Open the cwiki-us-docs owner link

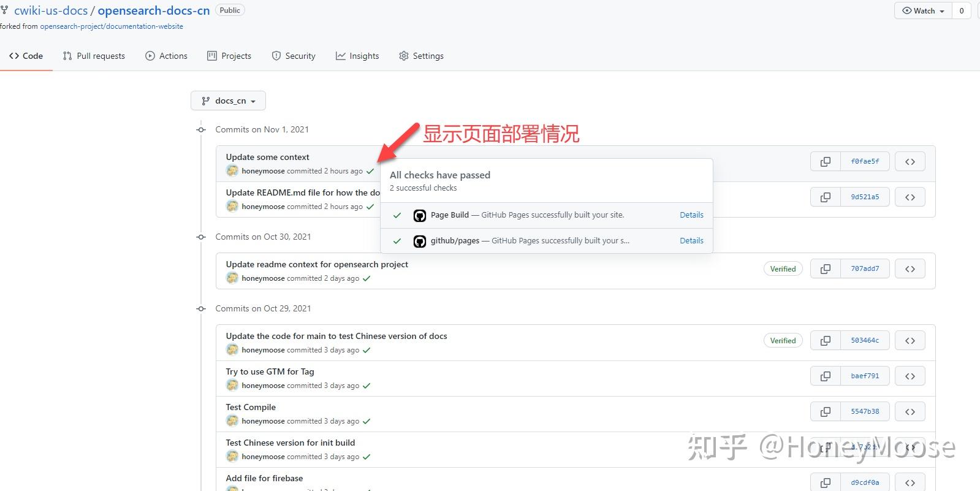pyautogui.click(x=51, y=10)
